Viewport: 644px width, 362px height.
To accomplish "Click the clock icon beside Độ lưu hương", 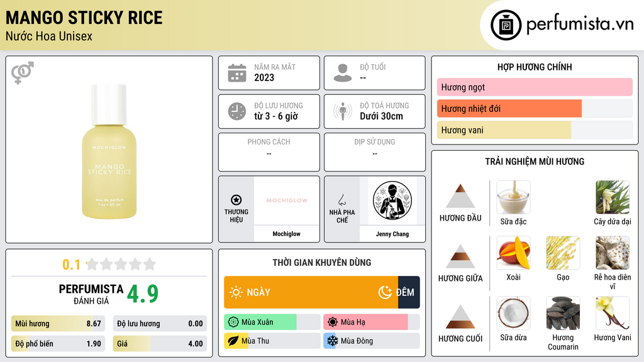I will click(x=237, y=111).
